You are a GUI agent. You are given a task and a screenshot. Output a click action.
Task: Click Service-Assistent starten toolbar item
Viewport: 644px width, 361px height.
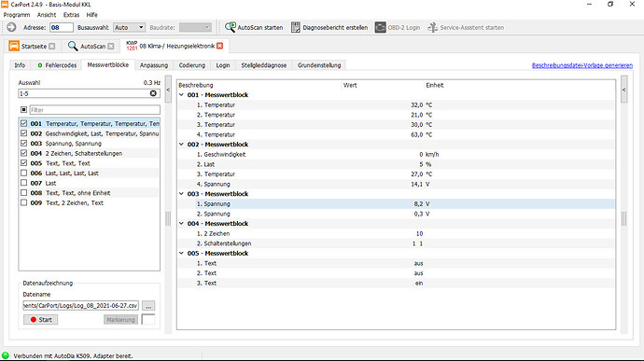466,27
